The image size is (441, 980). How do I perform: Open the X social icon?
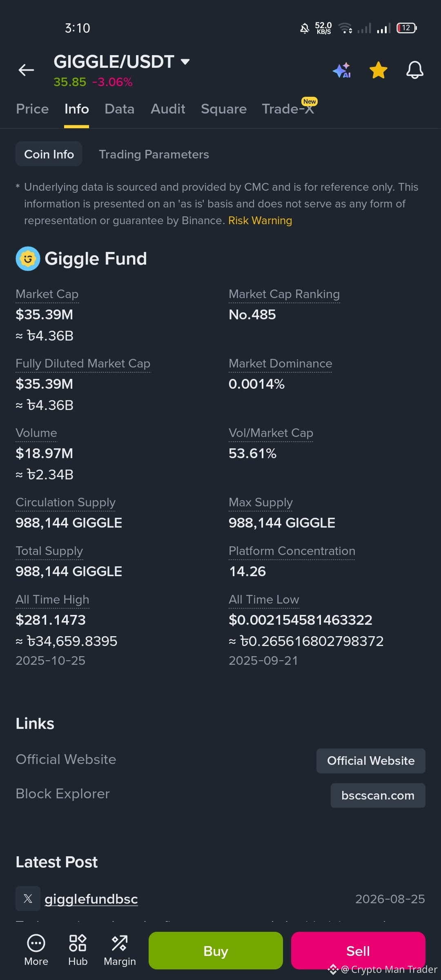point(28,898)
